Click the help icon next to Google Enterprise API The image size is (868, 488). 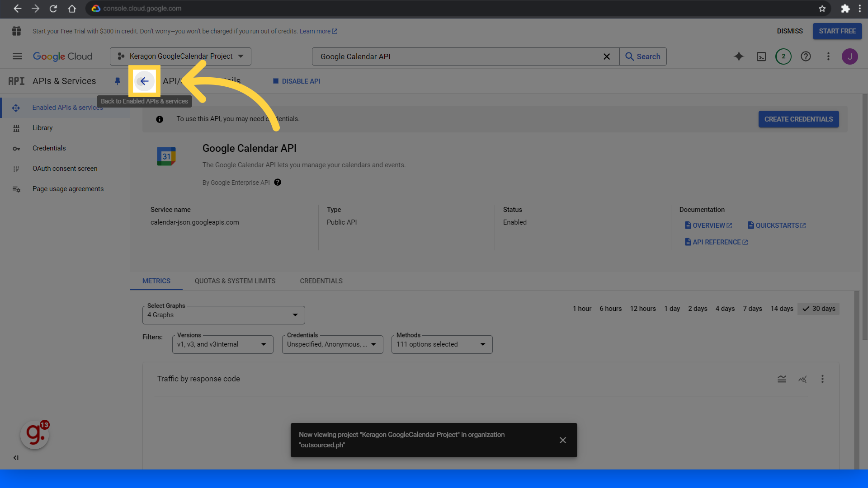pos(278,182)
